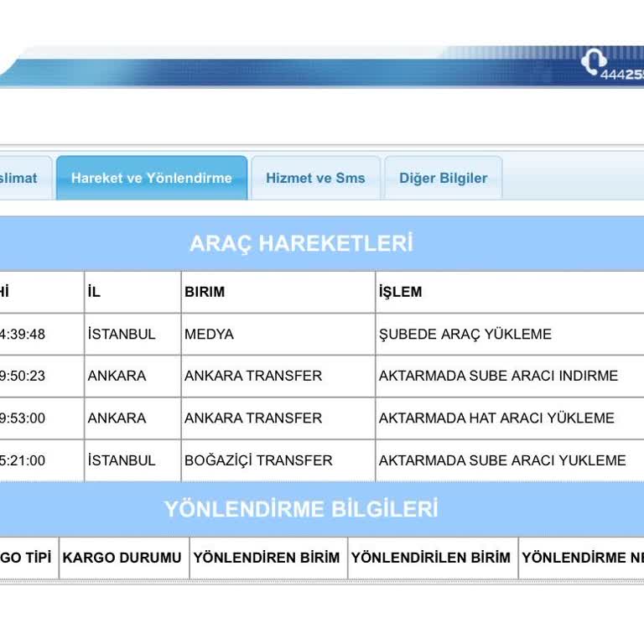The image size is (644, 644).
Task: Open the Hareket ve Yönlendirme tab
Action: tap(152, 178)
